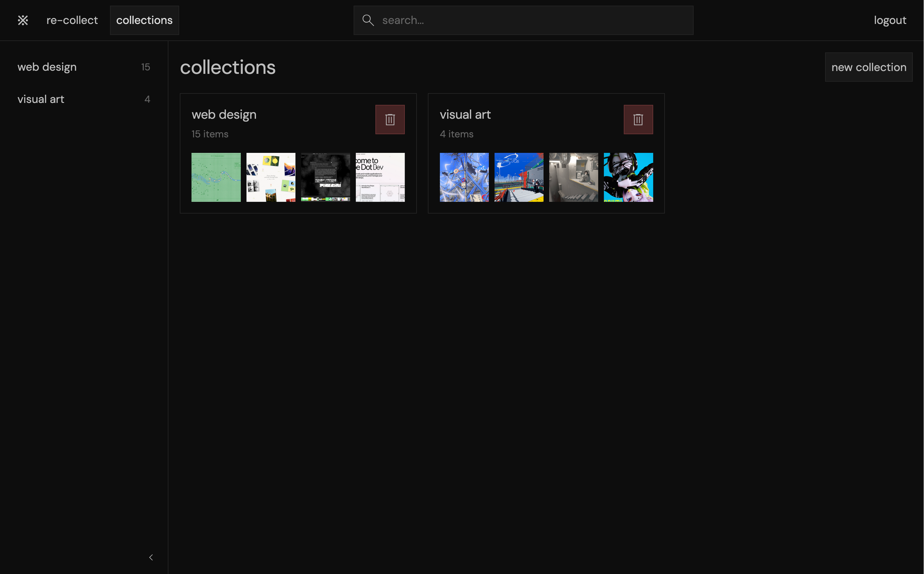This screenshot has height=574, width=924.
Task: Click the re-collect asterisk logo icon
Action: point(23,20)
